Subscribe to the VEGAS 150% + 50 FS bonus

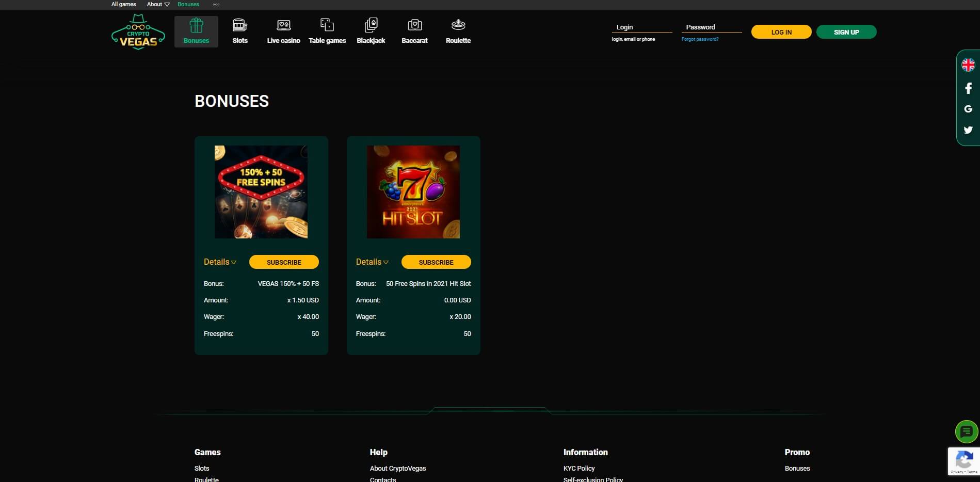284,262
